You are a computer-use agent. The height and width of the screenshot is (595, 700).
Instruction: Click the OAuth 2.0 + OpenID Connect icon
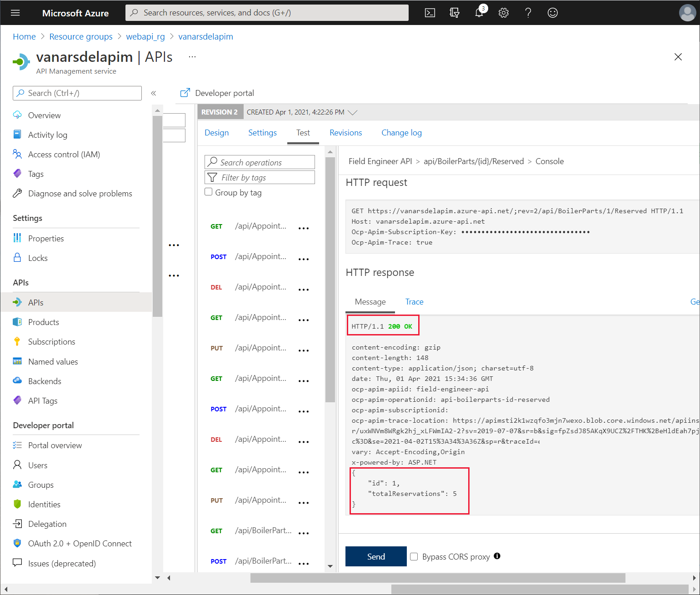pyautogui.click(x=17, y=543)
